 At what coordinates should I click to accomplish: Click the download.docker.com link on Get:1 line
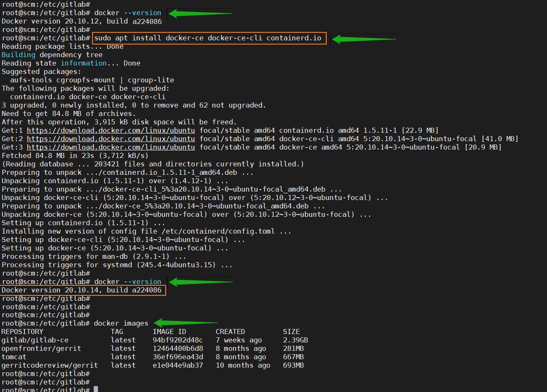tap(111, 130)
